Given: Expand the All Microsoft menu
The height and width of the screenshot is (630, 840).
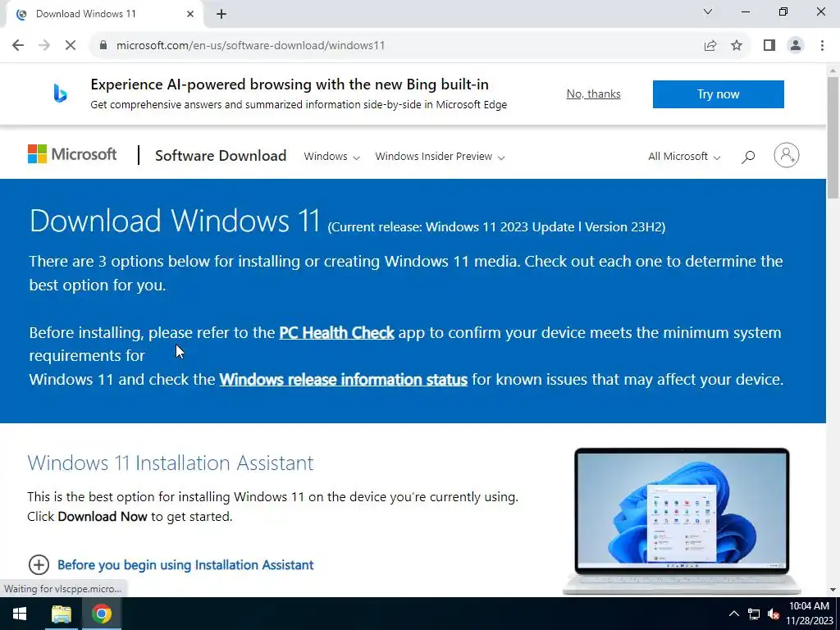Looking at the screenshot, I should 684,157.
